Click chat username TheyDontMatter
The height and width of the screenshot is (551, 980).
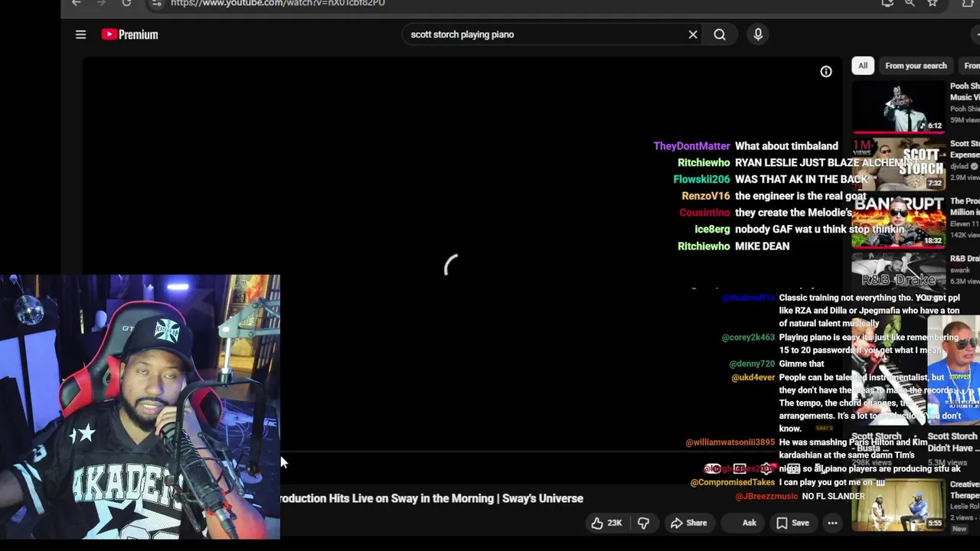point(692,146)
